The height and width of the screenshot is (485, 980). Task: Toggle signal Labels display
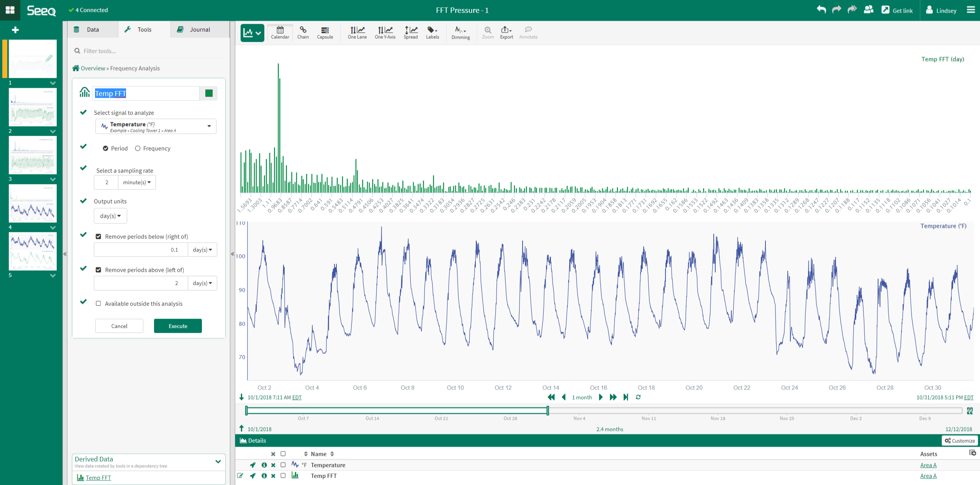tap(432, 33)
